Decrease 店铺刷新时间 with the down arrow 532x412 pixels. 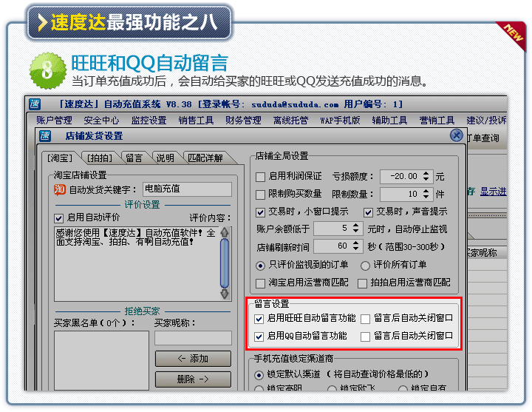pos(356,249)
